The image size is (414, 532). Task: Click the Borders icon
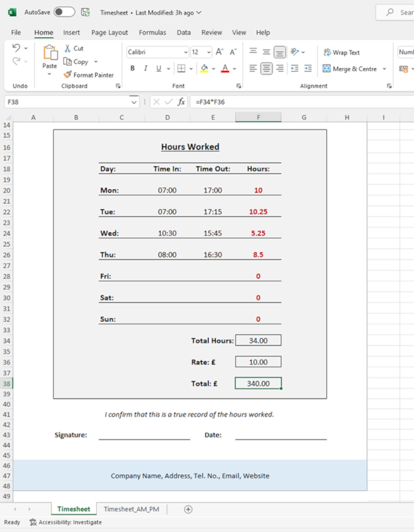tap(181, 69)
